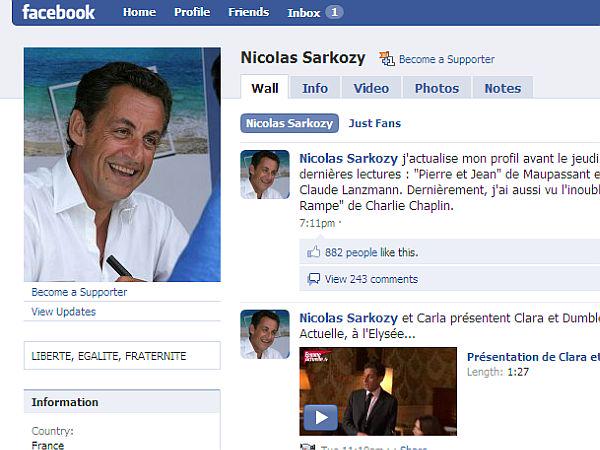Go to Home in top navigation
Viewport: 600px width, 450px height.
coord(139,13)
